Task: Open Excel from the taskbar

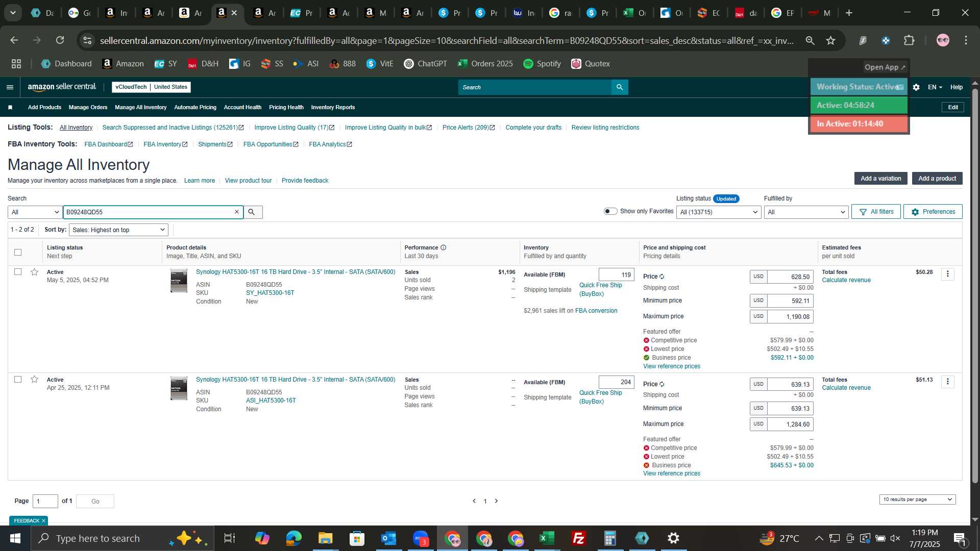Action: pos(547,538)
